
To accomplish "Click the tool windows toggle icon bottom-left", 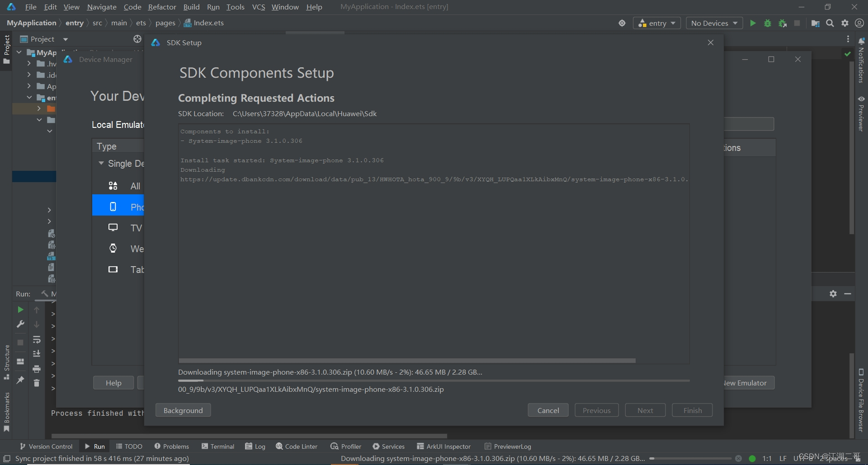I will (7, 458).
